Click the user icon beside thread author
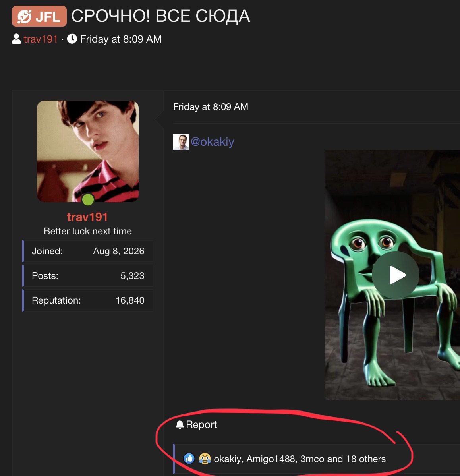Screen dimensions: 460x476 (16, 39)
